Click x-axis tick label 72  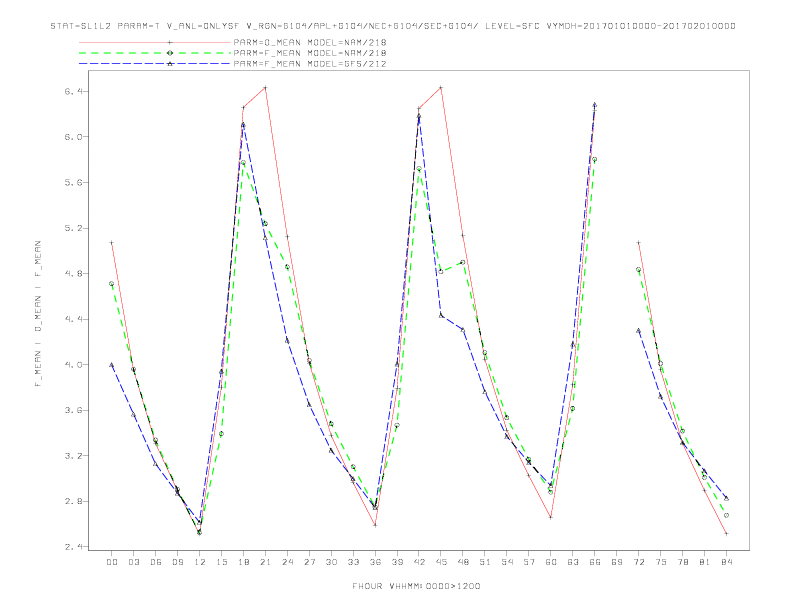pos(639,562)
